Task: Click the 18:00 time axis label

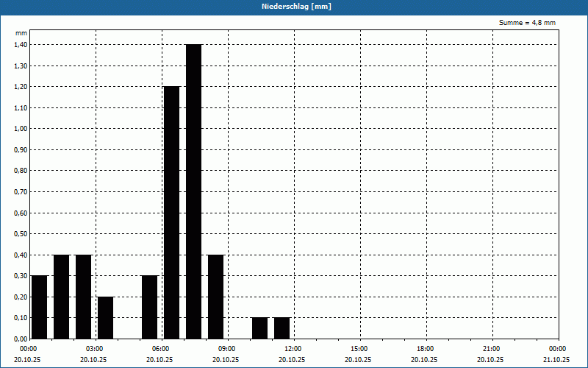Action: (426, 349)
